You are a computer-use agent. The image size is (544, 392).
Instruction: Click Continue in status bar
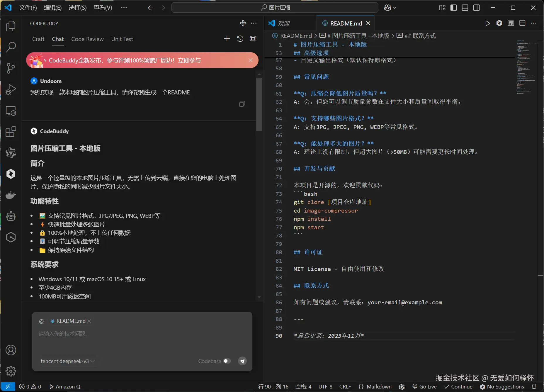point(458,387)
